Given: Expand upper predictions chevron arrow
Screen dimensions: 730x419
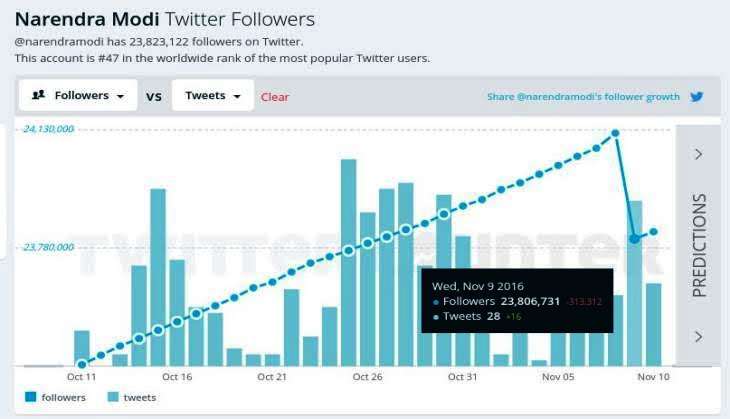Looking at the screenshot, I should [698, 154].
